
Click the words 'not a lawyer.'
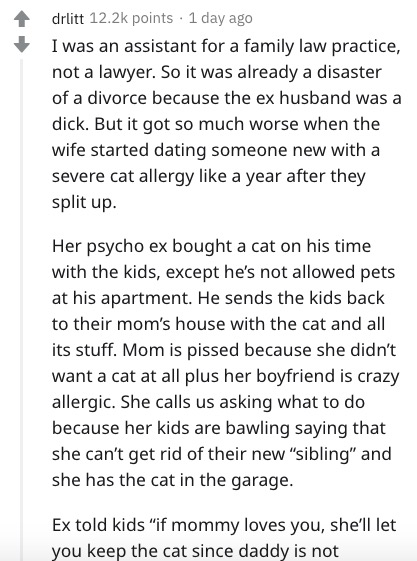104,73
